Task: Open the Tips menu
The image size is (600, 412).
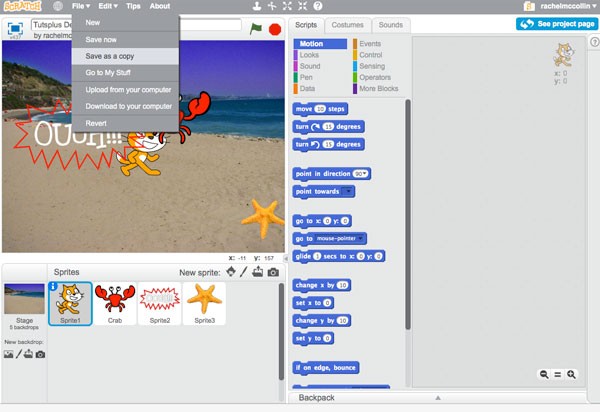Action: pyautogui.click(x=133, y=6)
